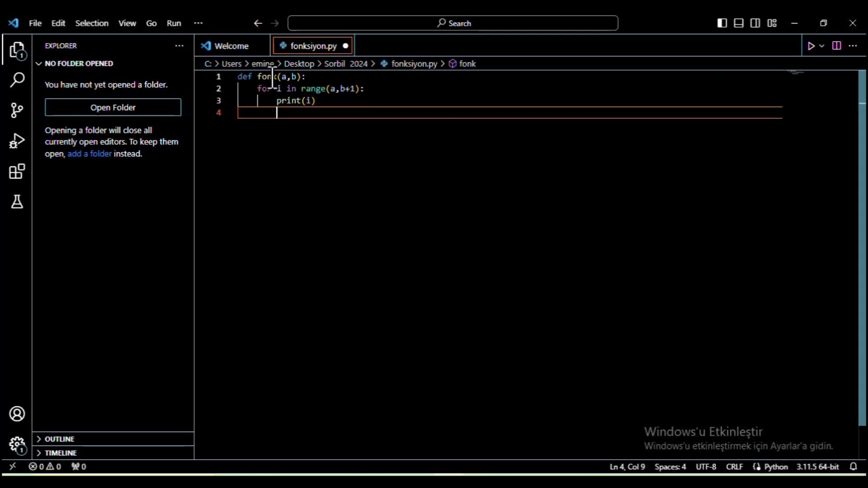Screen dimensions: 868x488
Task: Open the Accounts menu icon
Action: [17, 414]
